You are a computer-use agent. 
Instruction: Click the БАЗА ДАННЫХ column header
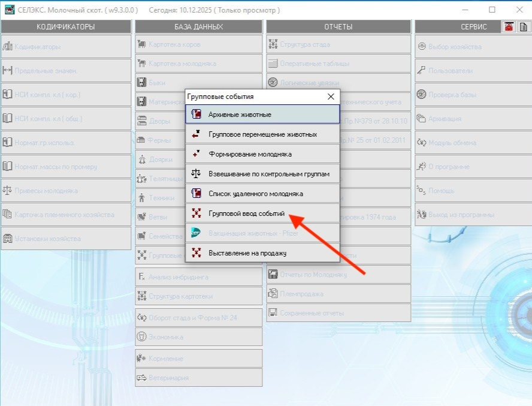pyautogui.click(x=198, y=26)
